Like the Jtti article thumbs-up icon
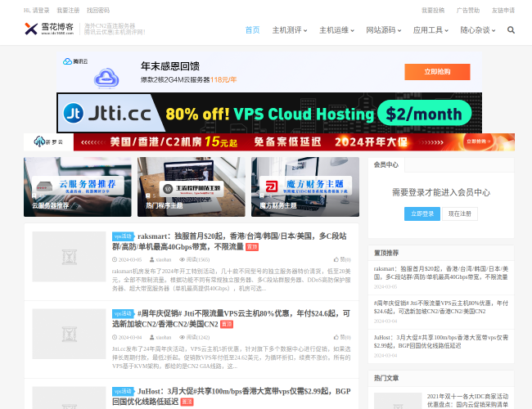 coord(336,337)
